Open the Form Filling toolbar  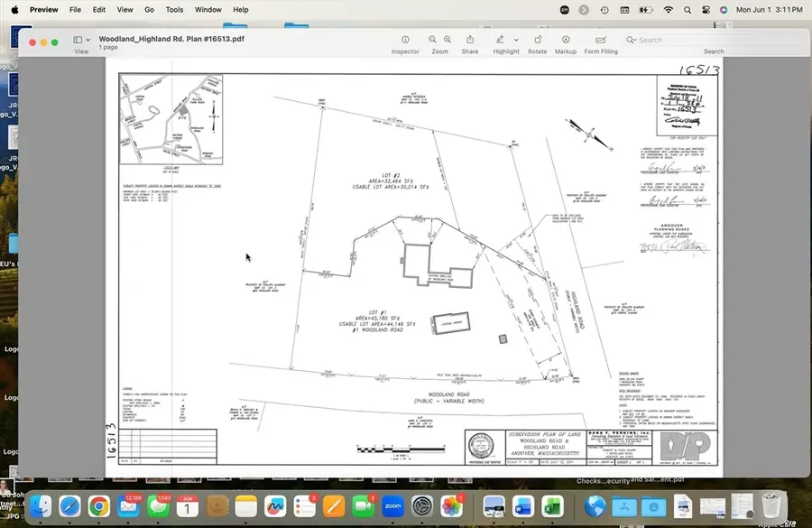click(601, 40)
